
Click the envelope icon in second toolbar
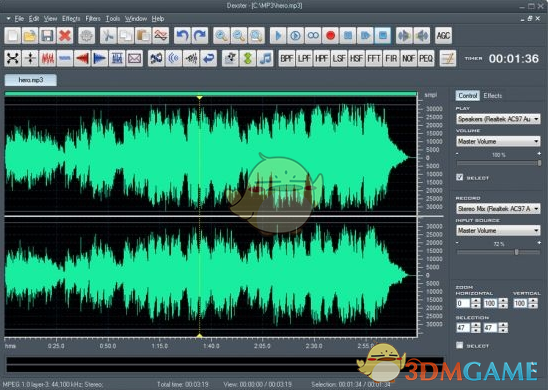(134, 58)
